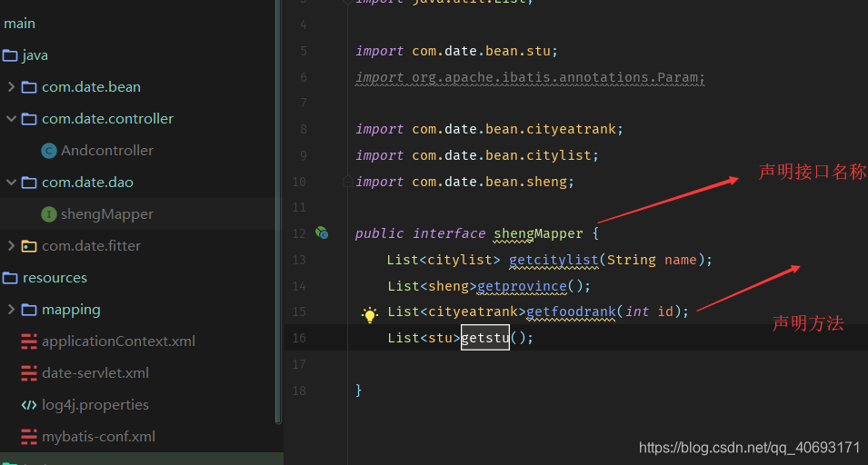Image resolution: width=868 pixels, height=465 pixels.
Task: Click the date-servlet.xml file icon
Action: click(29, 373)
